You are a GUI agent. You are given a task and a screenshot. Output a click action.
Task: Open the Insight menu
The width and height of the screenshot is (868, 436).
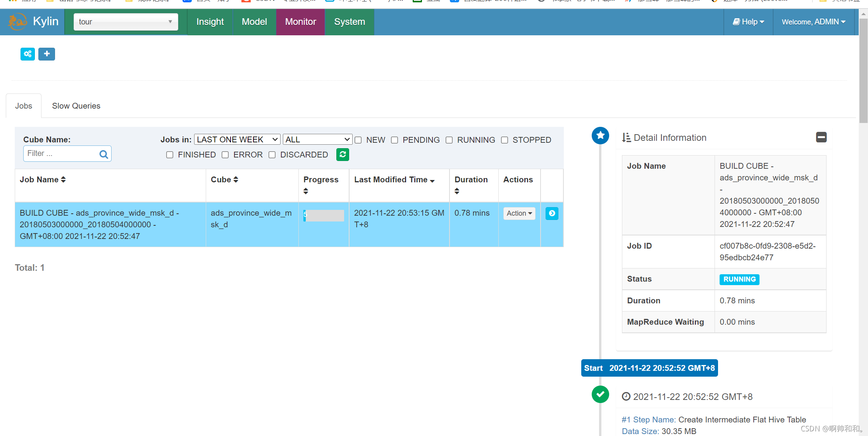[x=210, y=22]
